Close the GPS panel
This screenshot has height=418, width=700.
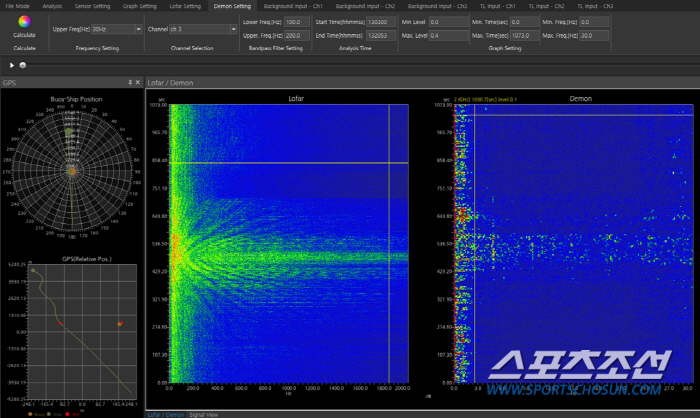click(x=138, y=83)
